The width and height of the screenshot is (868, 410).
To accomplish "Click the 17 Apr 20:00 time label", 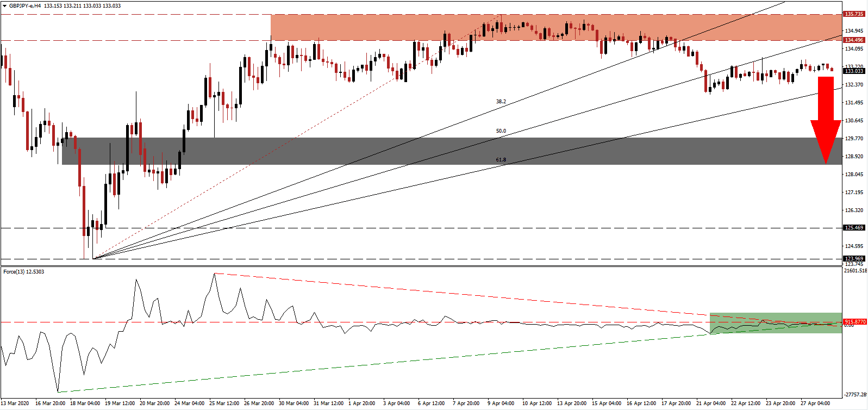I will tap(676, 403).
